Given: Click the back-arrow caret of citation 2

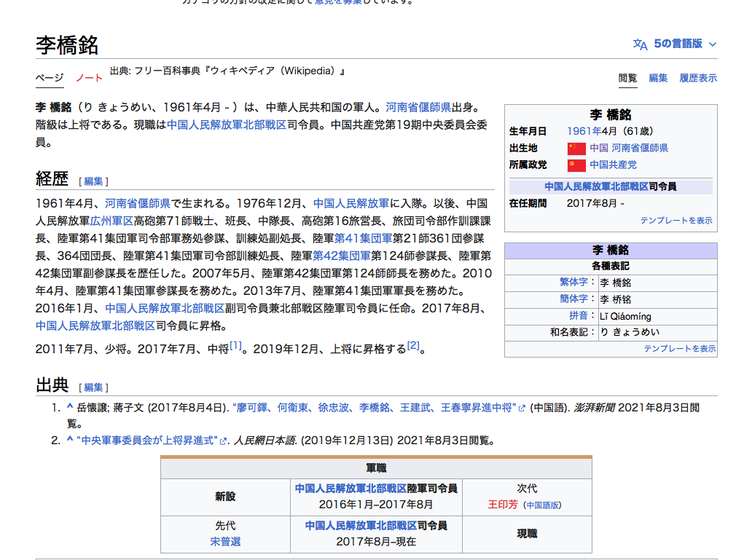Looking at the screenshot, I should [x=70, y=439].
